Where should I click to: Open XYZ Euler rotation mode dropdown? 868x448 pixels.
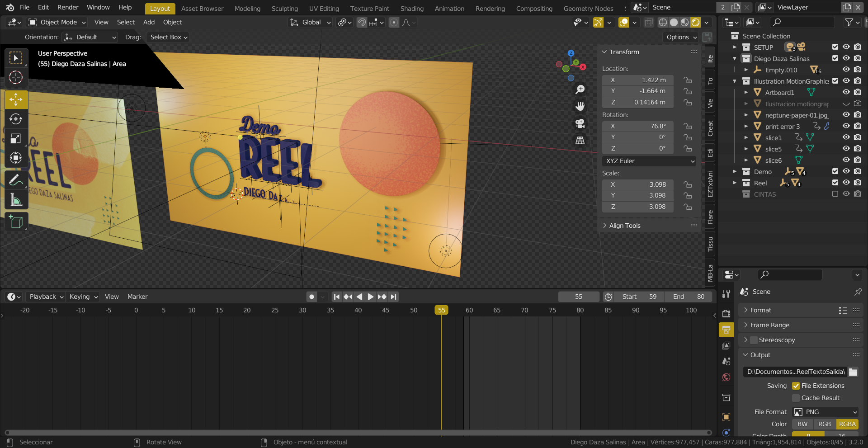pyautogui.click(x=649, y=161)
